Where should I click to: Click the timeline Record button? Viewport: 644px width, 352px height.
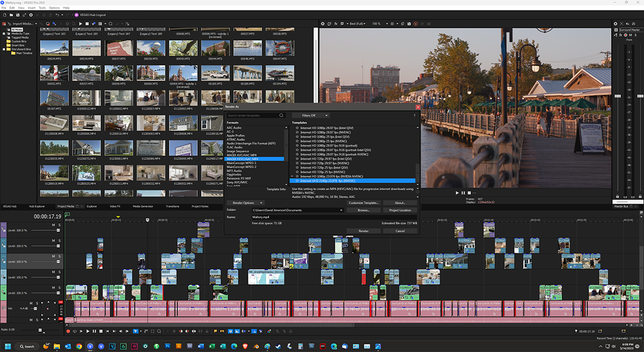68,331
